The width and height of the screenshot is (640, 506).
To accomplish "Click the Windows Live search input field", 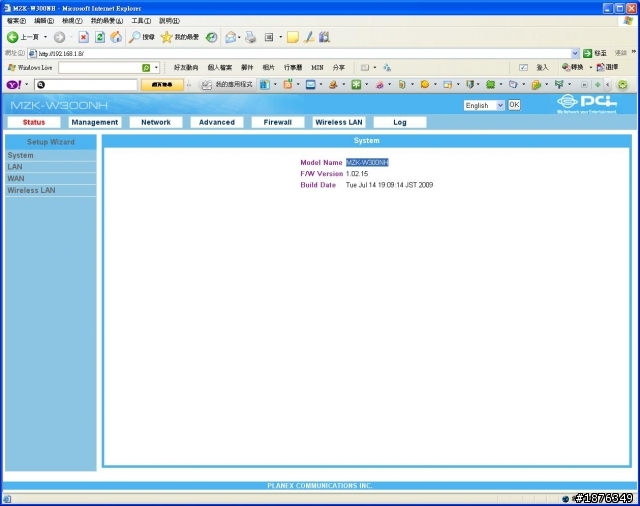I will 100,68.
